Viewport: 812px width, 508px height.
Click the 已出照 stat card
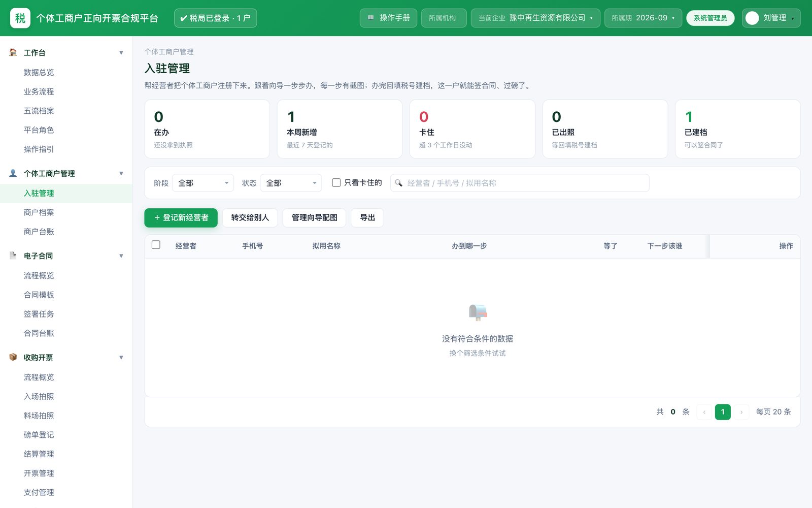[605, 129]
